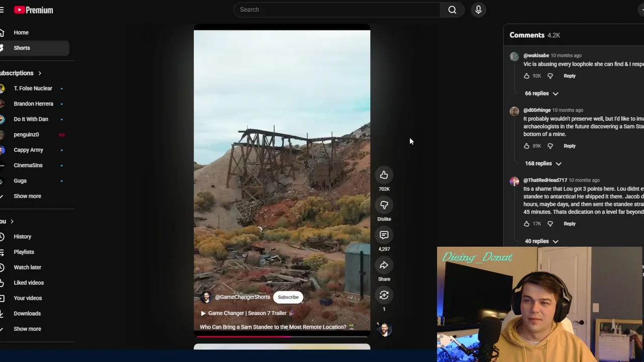
Task: Open the Subscriptions section chevron
Action: (40, 73)
